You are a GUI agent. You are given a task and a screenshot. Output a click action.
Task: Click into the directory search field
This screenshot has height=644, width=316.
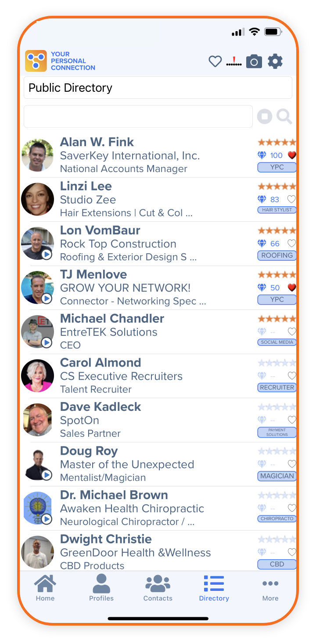click(x=138, y=116)
